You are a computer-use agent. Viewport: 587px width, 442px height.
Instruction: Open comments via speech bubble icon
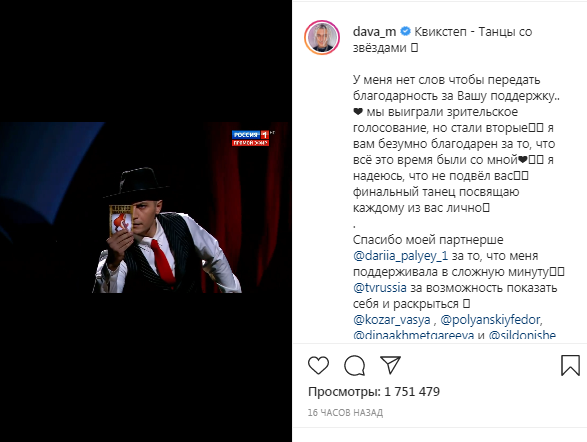[355, 365]
